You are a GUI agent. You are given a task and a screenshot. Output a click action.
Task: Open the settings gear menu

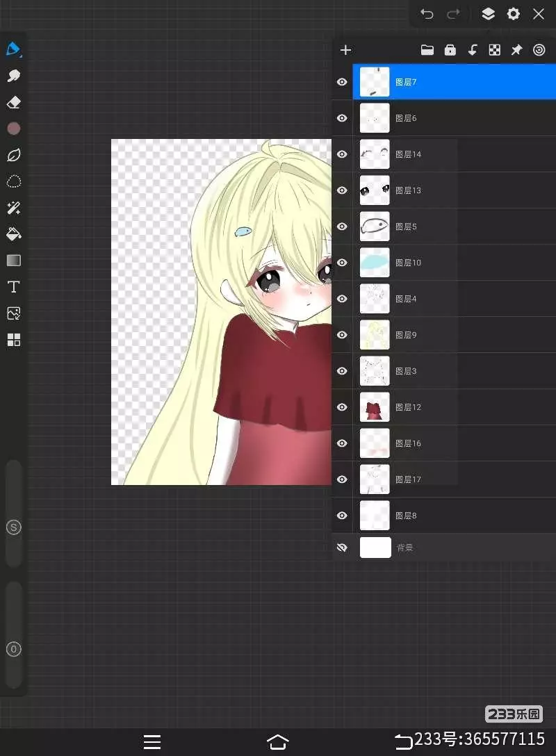point(514,14)
